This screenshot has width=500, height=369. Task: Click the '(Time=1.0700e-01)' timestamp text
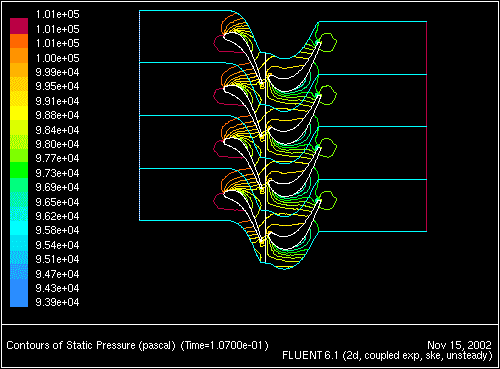pos(224,345)
